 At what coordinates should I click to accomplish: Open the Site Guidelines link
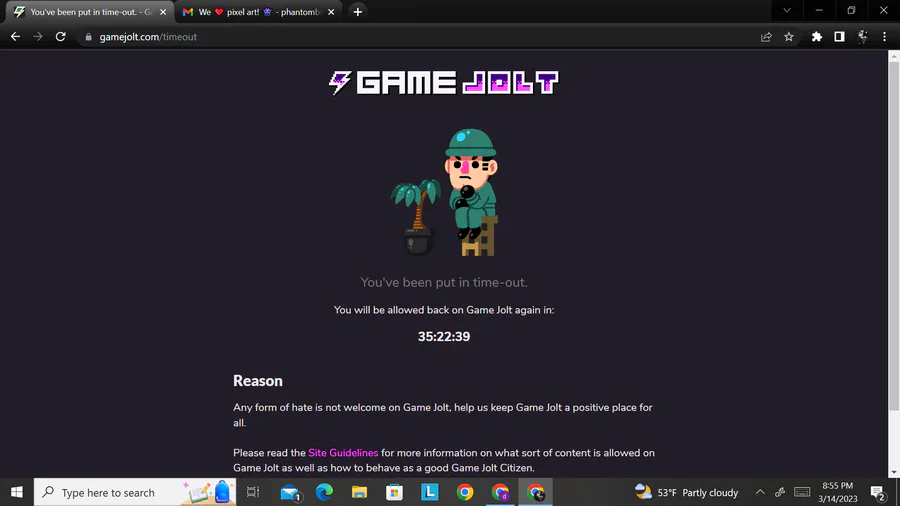coord(343,453)
